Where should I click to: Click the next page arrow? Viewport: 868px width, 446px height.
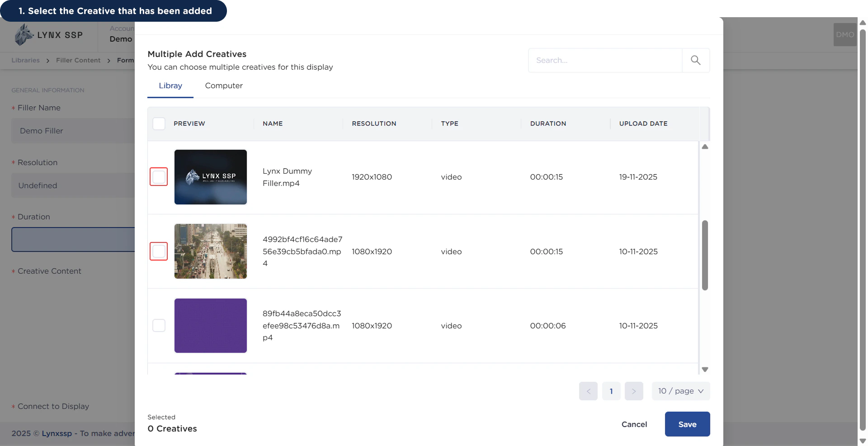pos(634,391)
